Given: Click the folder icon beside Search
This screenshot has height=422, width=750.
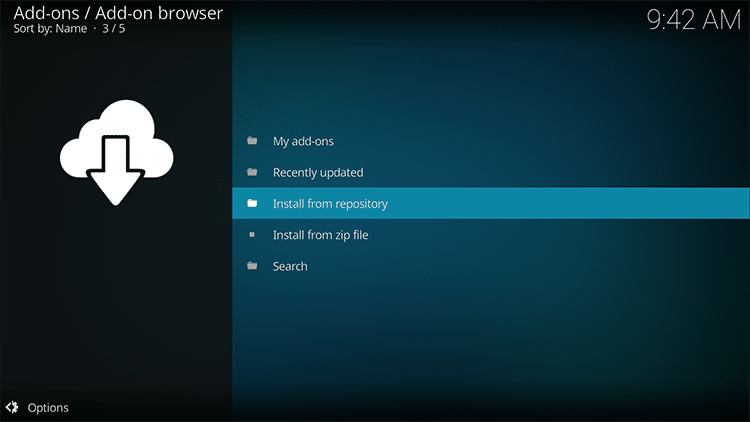Looking at the screenshot, I should click(252, 266).
